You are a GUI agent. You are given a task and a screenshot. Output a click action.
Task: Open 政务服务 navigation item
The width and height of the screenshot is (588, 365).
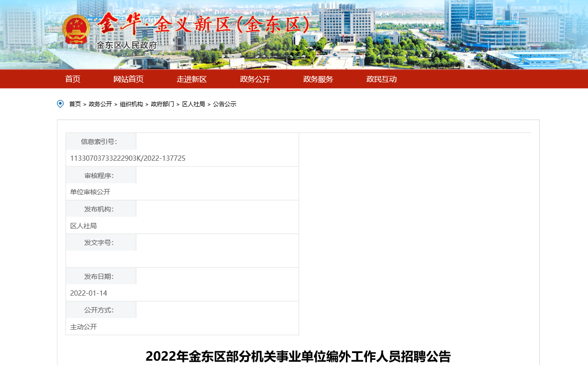(318, 79)
